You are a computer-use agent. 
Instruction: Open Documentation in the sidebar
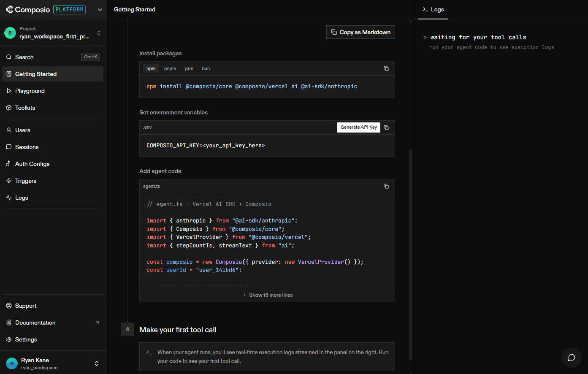coord(53,323)
